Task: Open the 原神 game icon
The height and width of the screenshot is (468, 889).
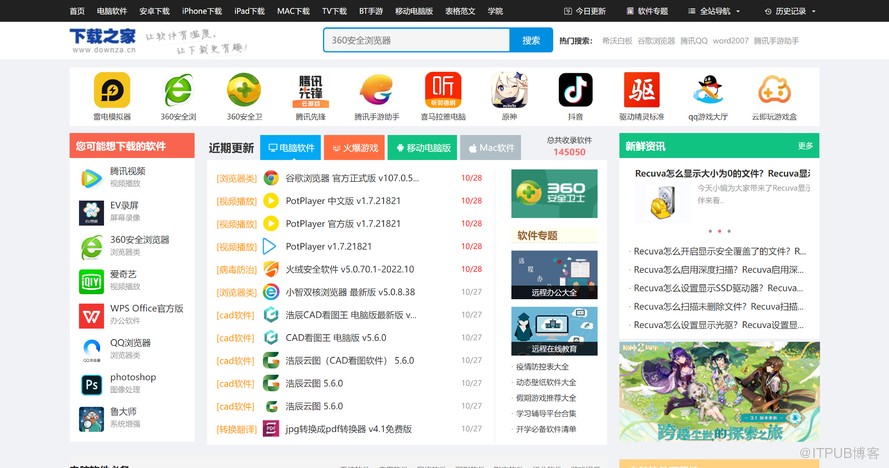Action: [x=509, y=90]
